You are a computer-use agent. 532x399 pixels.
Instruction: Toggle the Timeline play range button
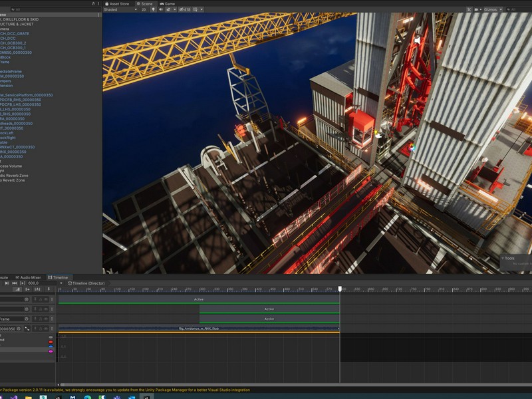(x=23, y=283)
